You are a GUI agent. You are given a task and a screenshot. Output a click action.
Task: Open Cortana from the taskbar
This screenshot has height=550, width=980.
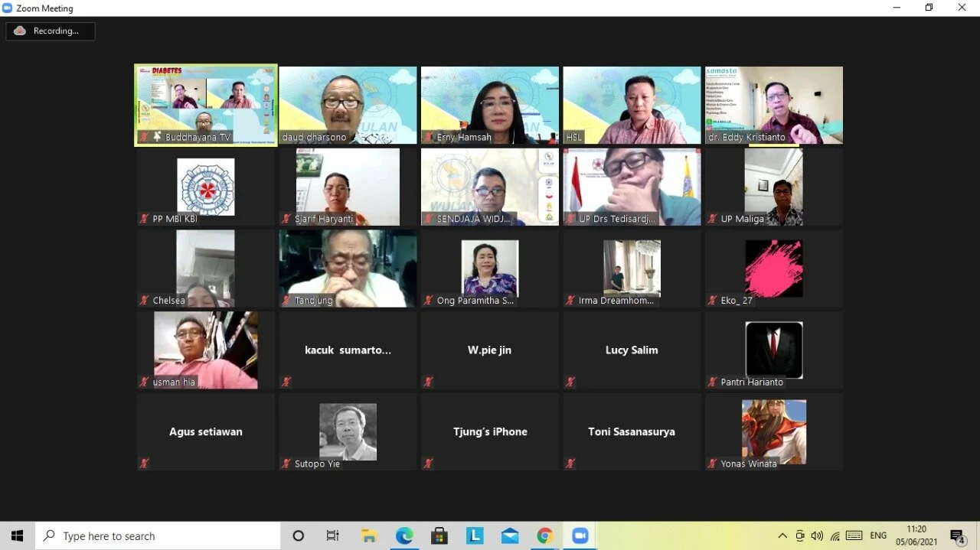click(299, 536)
